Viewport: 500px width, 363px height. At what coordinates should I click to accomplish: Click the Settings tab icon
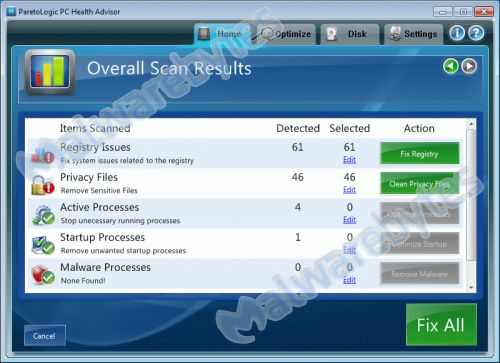pos(394,34)
